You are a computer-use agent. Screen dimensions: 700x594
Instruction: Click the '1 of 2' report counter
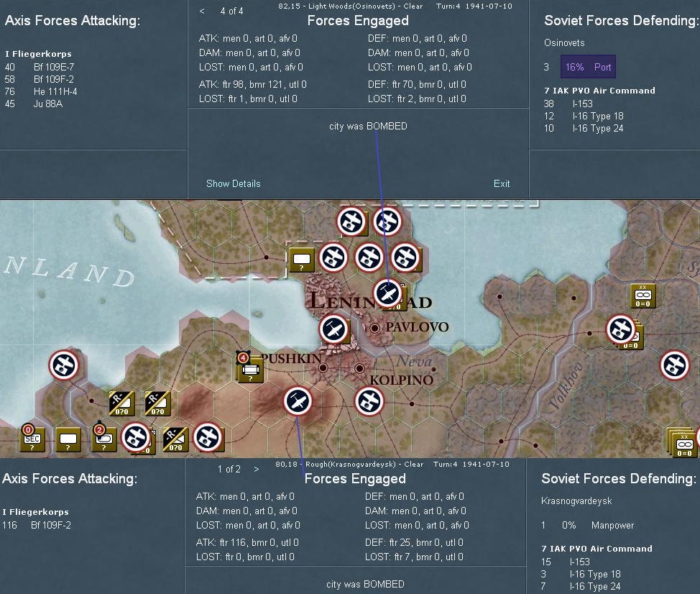point(229,469)
